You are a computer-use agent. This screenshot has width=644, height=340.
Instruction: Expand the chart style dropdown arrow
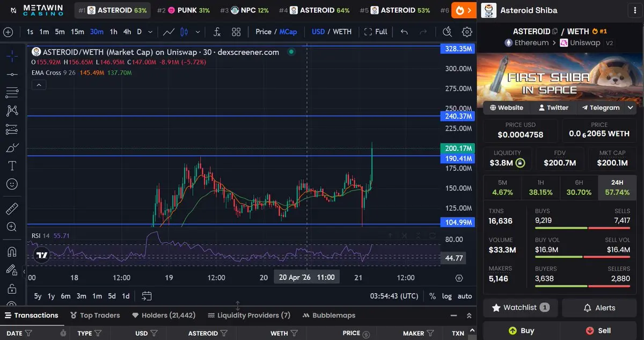[x=197, y=32]
